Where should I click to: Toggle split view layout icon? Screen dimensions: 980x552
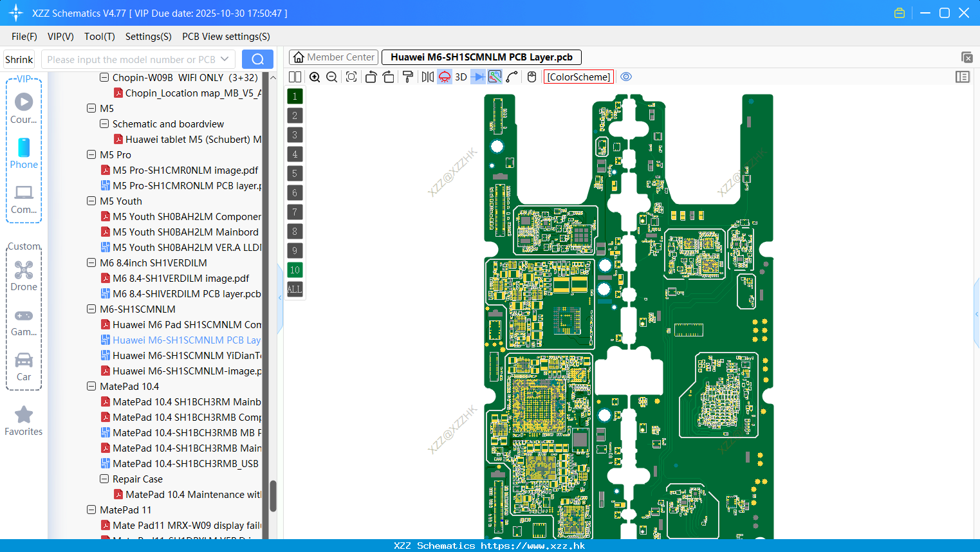(295, 77)
